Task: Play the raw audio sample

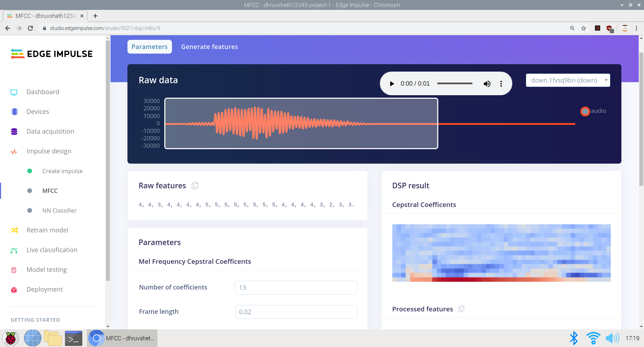Action: point(392,84)
